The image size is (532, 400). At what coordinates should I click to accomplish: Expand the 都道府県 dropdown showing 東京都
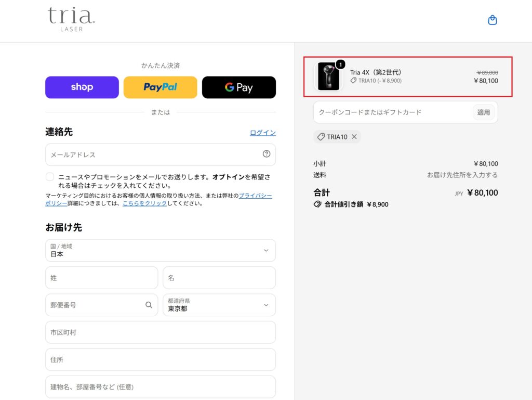219,305
